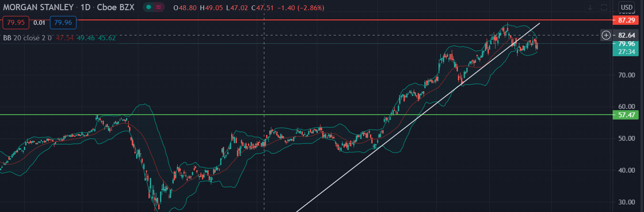Click the BB value 45.62

tap(107, 38)
